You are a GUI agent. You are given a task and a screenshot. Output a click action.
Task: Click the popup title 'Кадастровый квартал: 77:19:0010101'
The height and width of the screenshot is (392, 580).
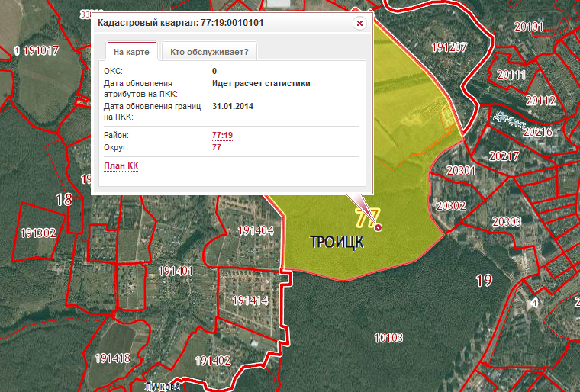tap(181, 23)
